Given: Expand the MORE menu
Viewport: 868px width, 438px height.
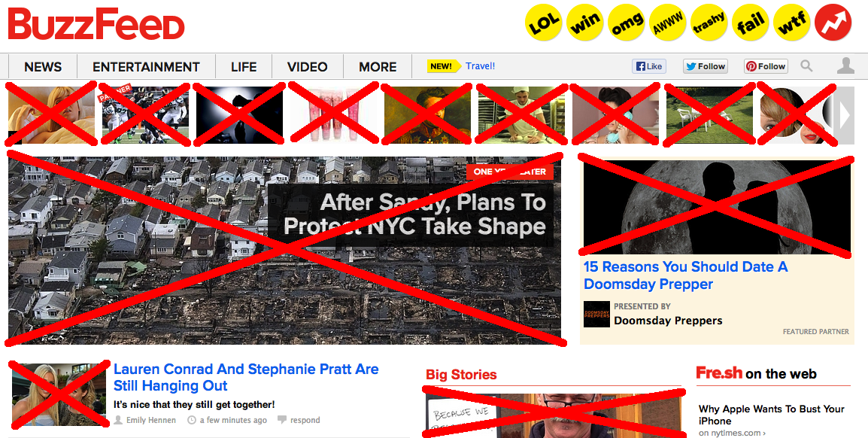Looking at the screenshot, I should 378,67.
